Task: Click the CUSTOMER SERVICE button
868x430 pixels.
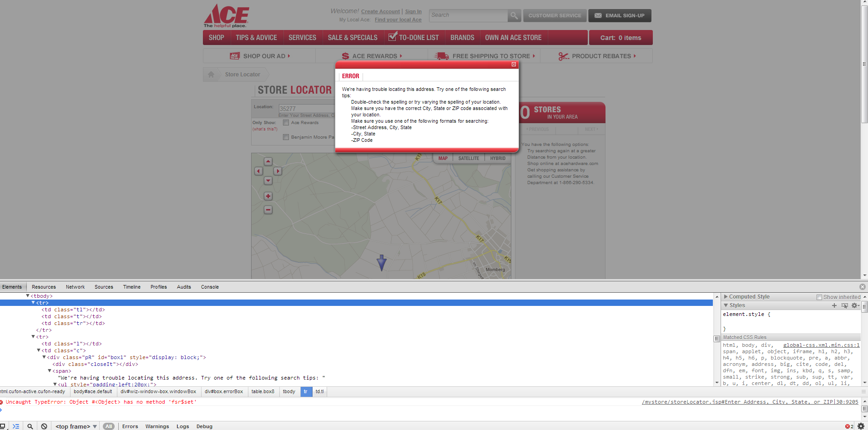Action: (555, 15)
